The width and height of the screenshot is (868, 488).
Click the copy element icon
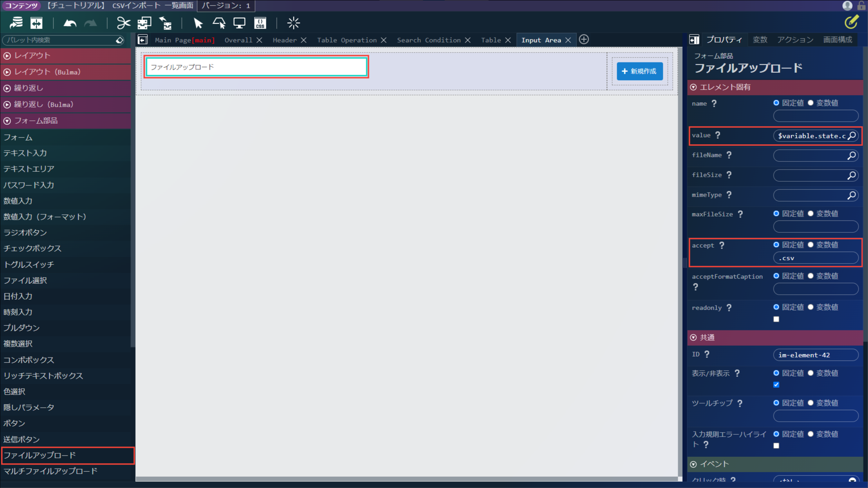tap(145, 23)
